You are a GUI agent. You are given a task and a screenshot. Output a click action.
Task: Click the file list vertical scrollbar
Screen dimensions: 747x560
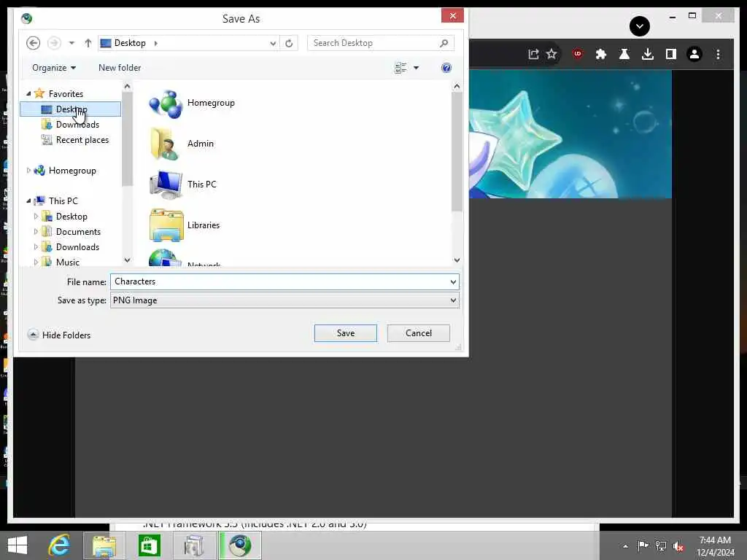click(457, 152)
